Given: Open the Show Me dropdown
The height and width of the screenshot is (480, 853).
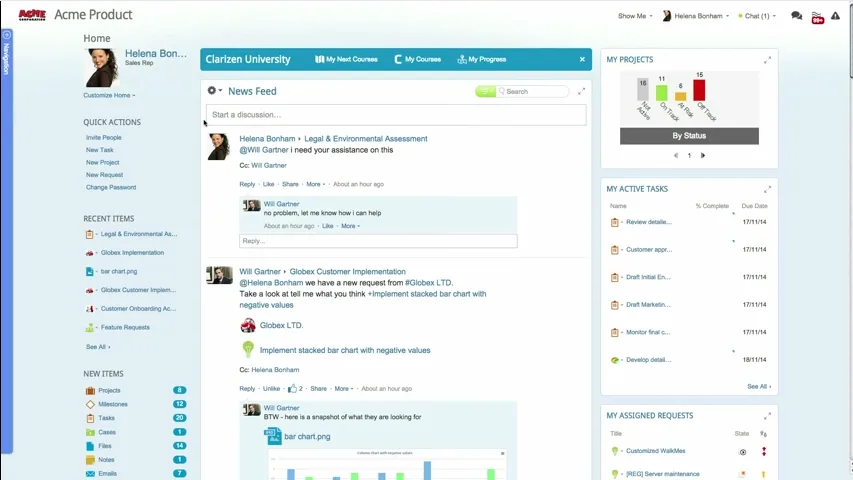Looking at the screenshot, I should click(x=635, y=16).
